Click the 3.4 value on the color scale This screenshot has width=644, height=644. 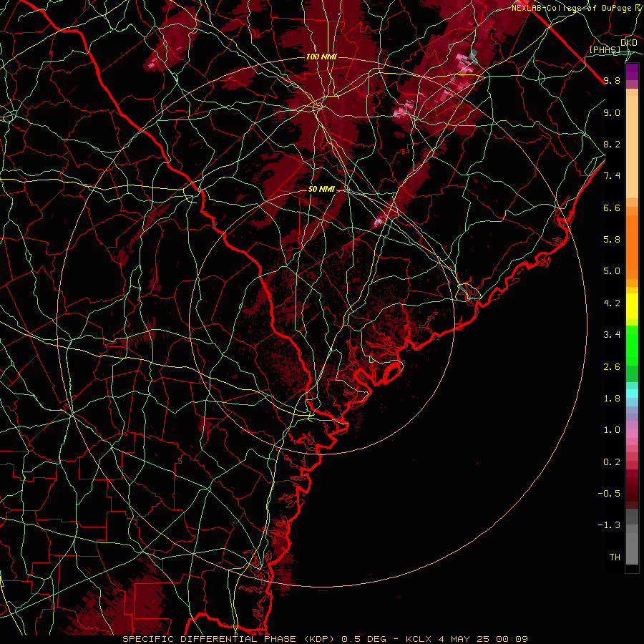coord(612,335)
